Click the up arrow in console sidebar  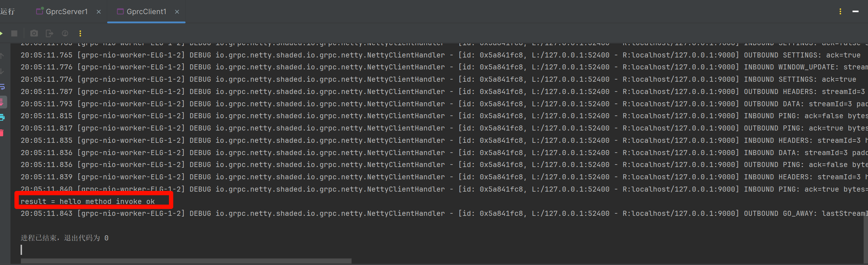2,56
